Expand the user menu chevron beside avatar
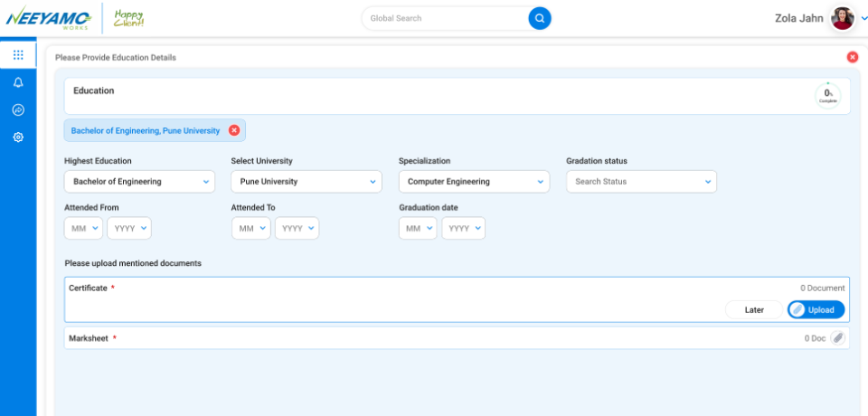This screenshot has width=868, height=416. (x=863, y=18)
